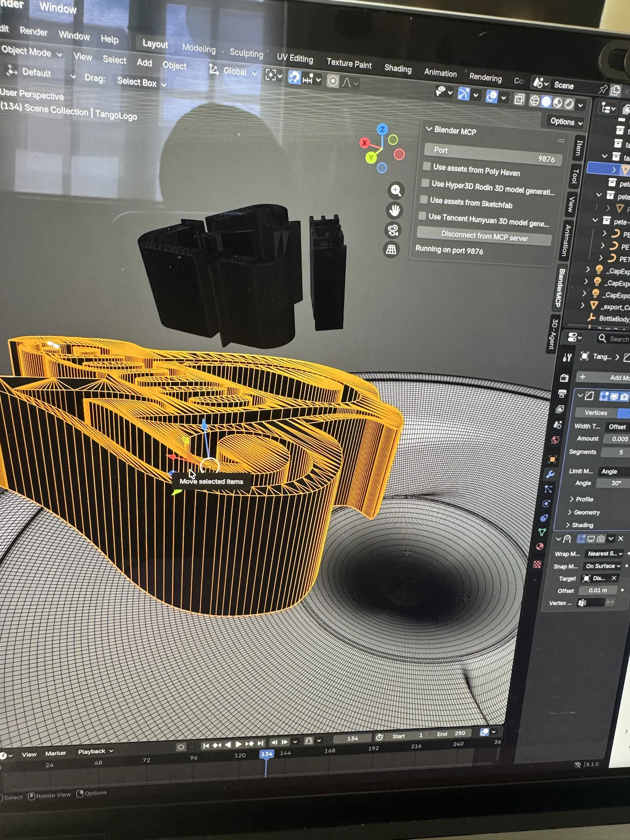Adjust the bevel Amount slider field
Viewport: 630px width, 840px height.
click(616, 439)
